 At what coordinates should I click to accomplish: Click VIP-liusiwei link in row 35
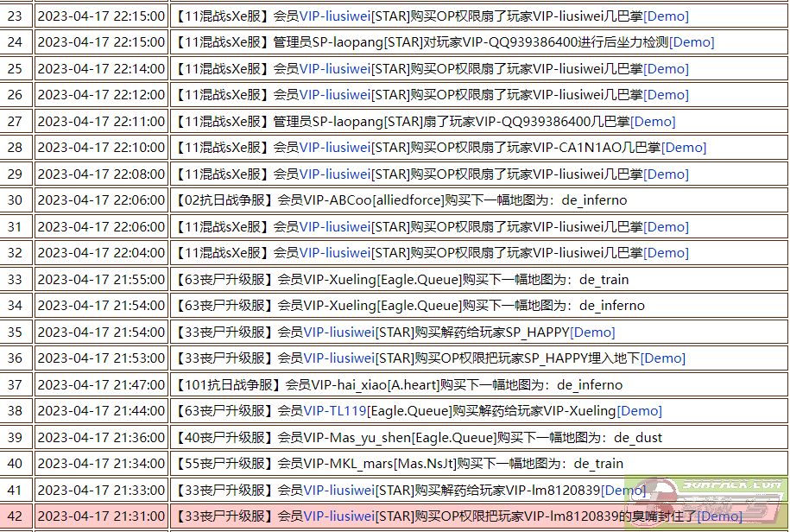click(339, 332)
